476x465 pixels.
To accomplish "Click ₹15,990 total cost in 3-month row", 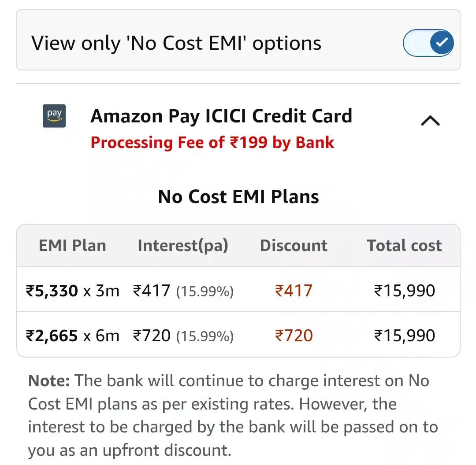I will click(x=404, y=291).
